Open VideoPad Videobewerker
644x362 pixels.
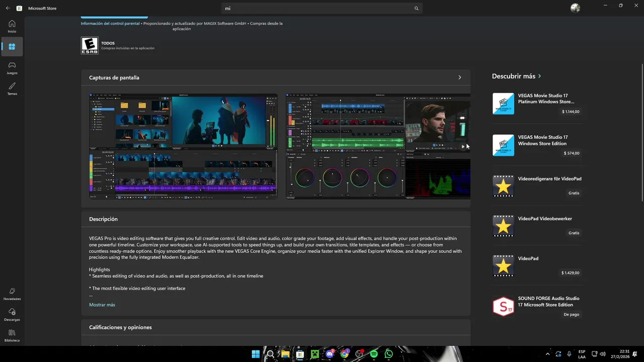[x=536, y=226]
